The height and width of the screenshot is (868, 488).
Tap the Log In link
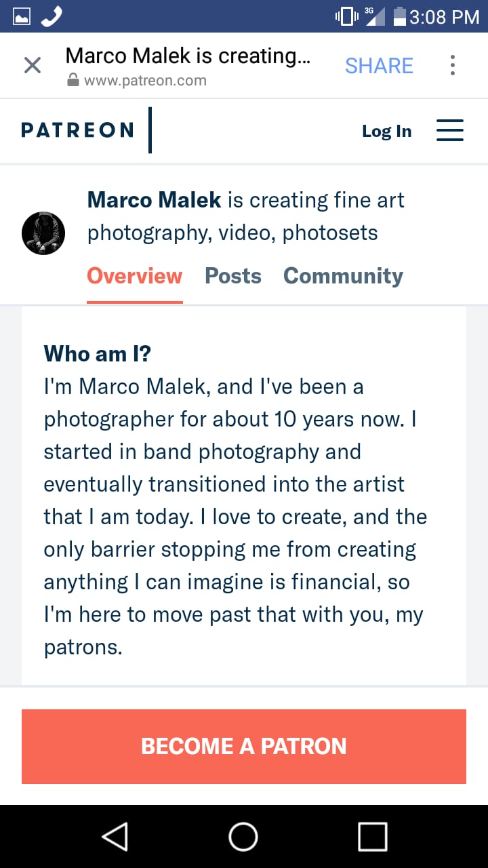(386, 131)
